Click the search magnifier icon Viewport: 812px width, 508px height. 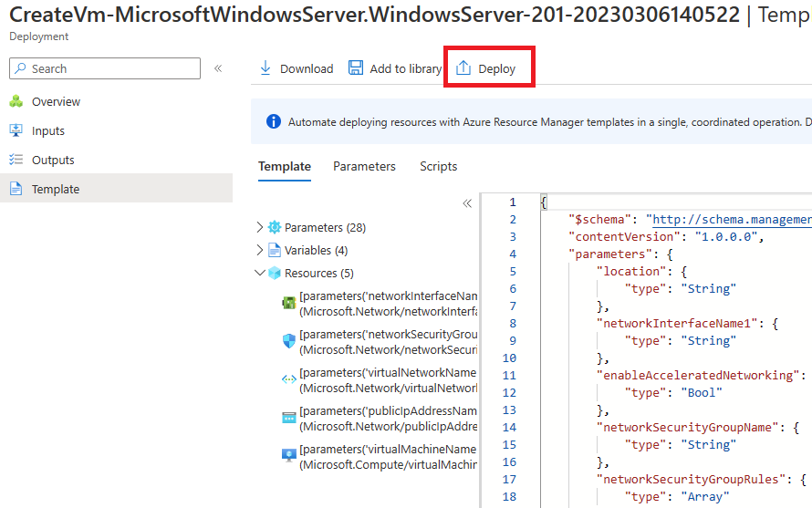pyautogui.click(x=21, y=68)
